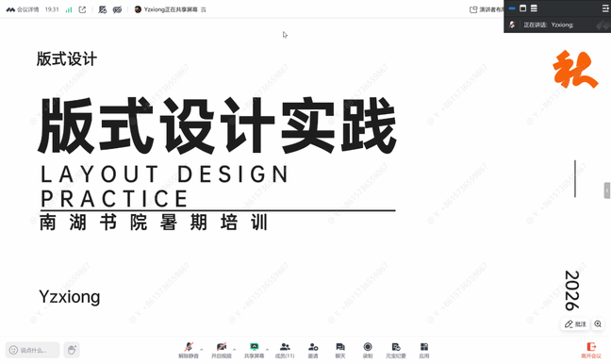The image size is (611, 364).
Task: Open 元宝纪要 meeting notes
Action: tap(396, 350)
